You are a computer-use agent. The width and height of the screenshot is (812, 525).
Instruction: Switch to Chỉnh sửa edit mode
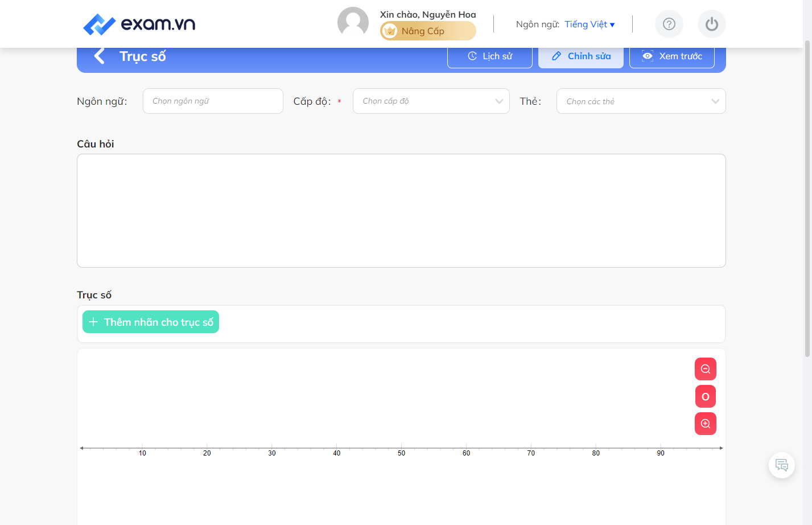581,56
